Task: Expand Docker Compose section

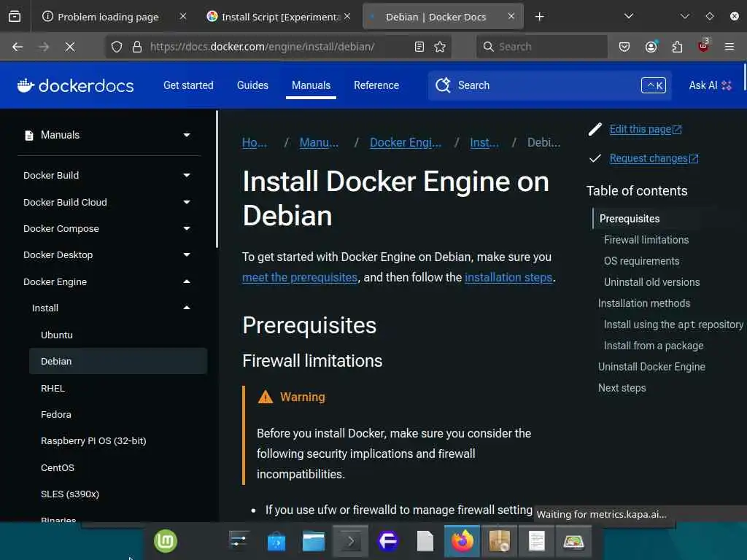Action: point(187,228)
